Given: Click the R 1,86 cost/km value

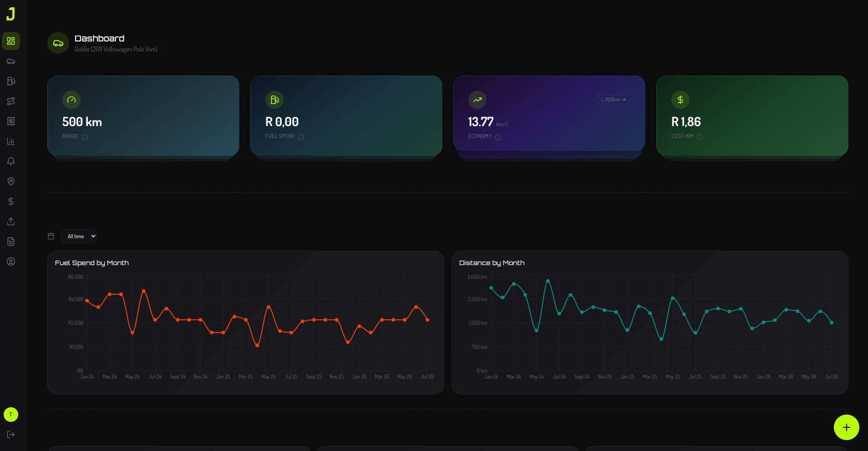Looking at the screenshot, I should [x=686, y=122].
